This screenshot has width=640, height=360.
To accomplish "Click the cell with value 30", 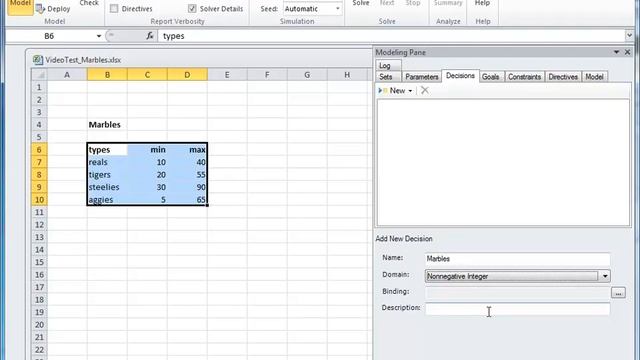I will coord(147,187).
